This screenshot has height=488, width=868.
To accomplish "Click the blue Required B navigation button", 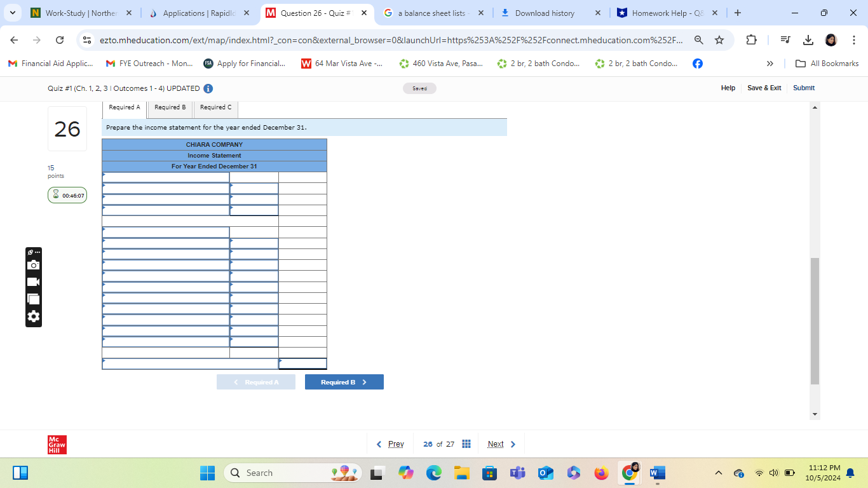I will pos(344,382).
